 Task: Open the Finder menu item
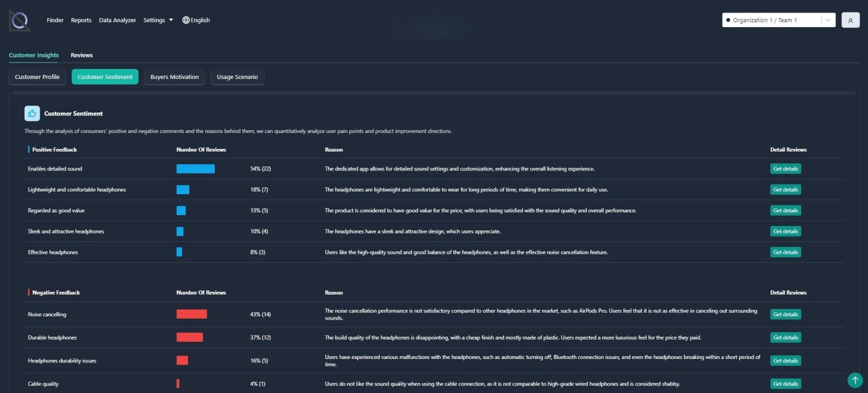tap(55, 20)
